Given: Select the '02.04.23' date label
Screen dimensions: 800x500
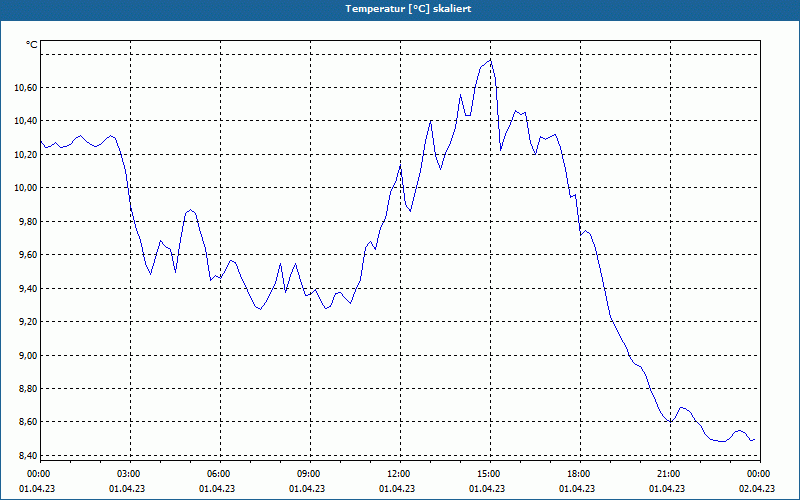Looking at the screenshot, I should 757,489.
